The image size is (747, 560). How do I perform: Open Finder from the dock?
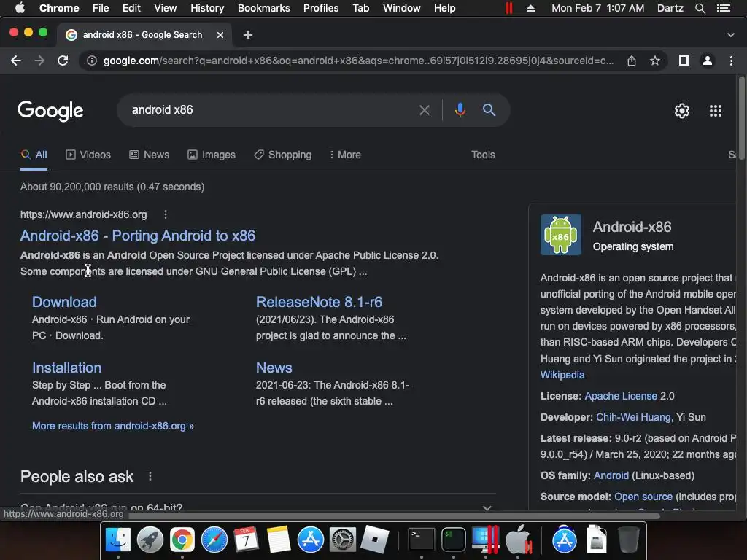point(117,540)
